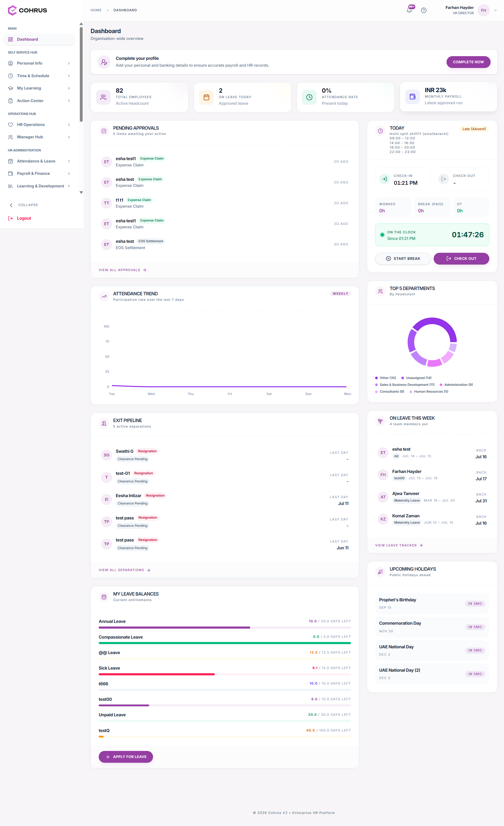Expand the Action Center chevron

click(69, 101)
